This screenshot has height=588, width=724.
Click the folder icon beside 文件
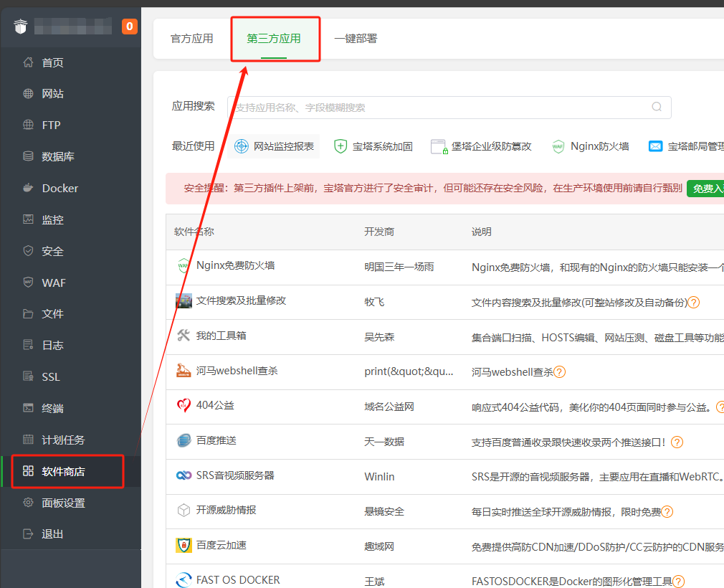[x=28, y=313]
